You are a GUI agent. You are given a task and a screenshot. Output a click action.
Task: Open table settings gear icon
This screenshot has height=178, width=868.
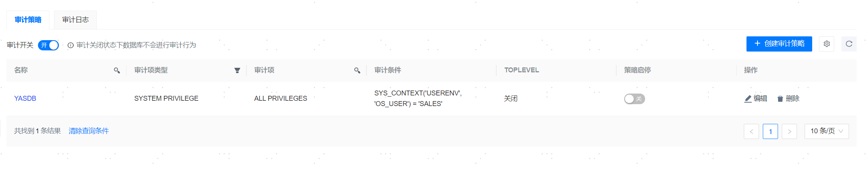[x=827, y=44]
